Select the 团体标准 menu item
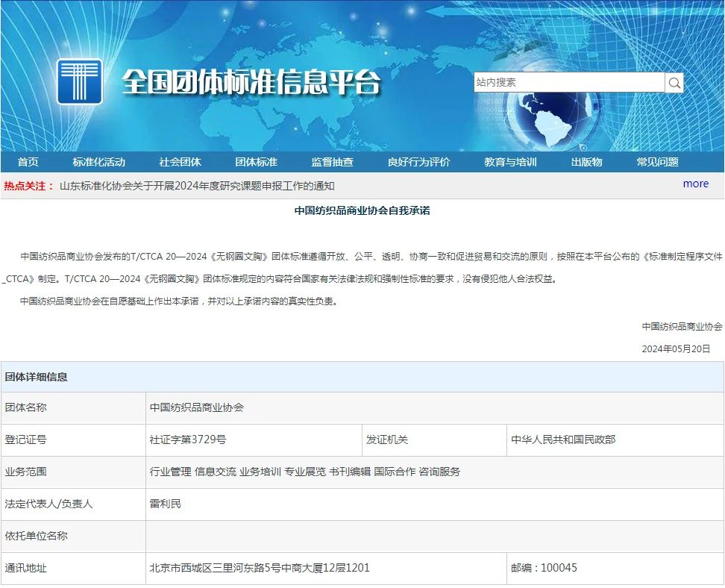725x588 pixels. click(256, 162)
